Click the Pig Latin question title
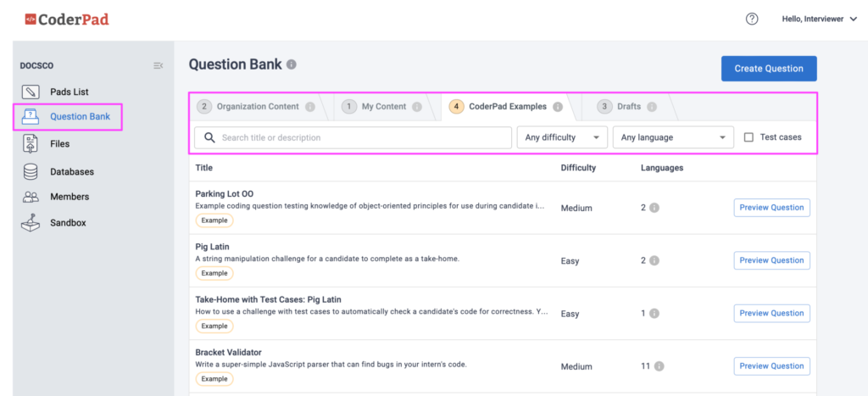Image resolution: width=868 pixels, height=396 pixels. pyautogui.click(x=212, y=247)
